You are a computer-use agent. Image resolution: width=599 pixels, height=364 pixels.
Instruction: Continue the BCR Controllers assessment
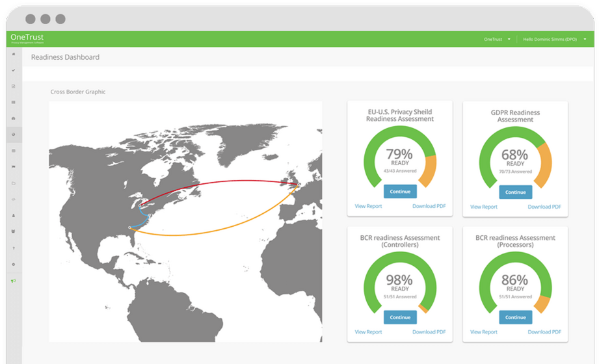(400, 317)
